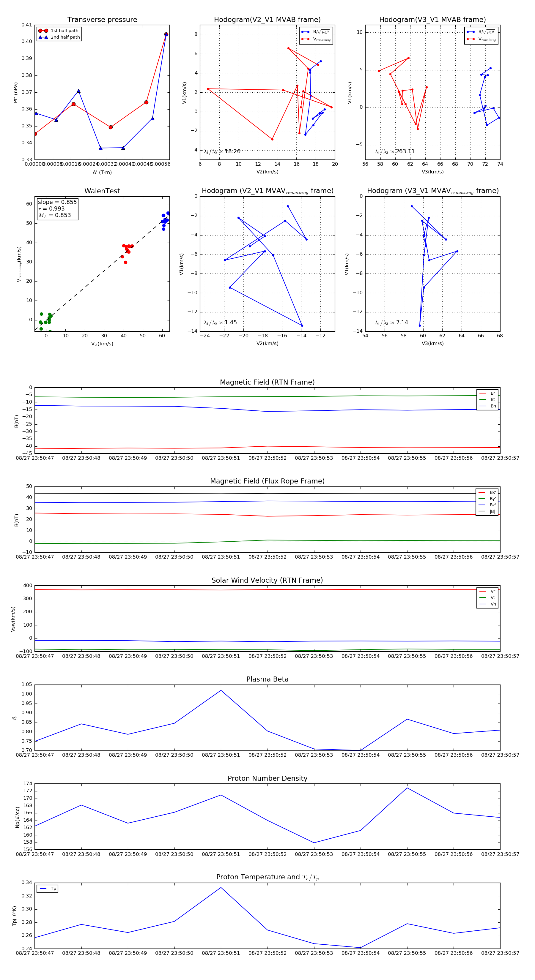Click the Pt' (nPa) y-axis label

pyautogui.click(x=16, y=92)
